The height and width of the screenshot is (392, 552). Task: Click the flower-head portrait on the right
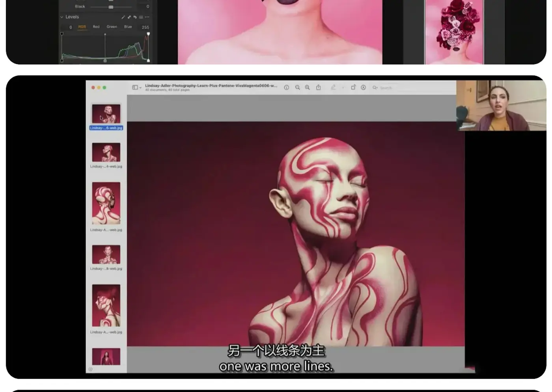coord(454,32)
